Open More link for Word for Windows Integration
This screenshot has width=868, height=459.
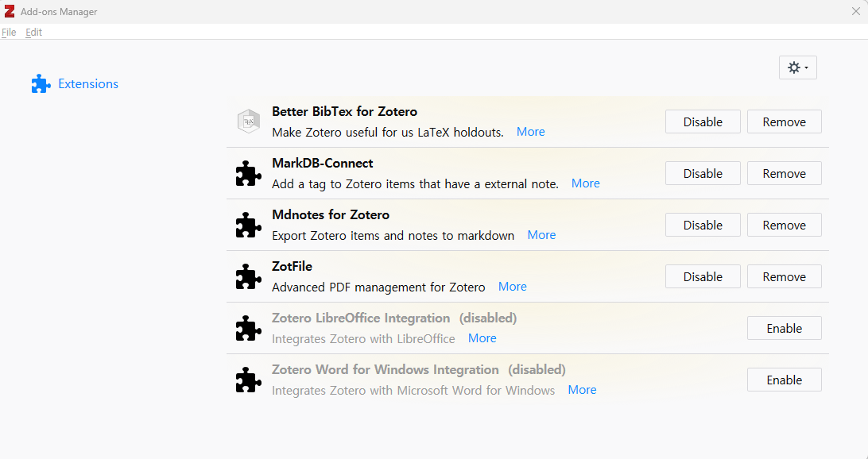tap(583, 390)
